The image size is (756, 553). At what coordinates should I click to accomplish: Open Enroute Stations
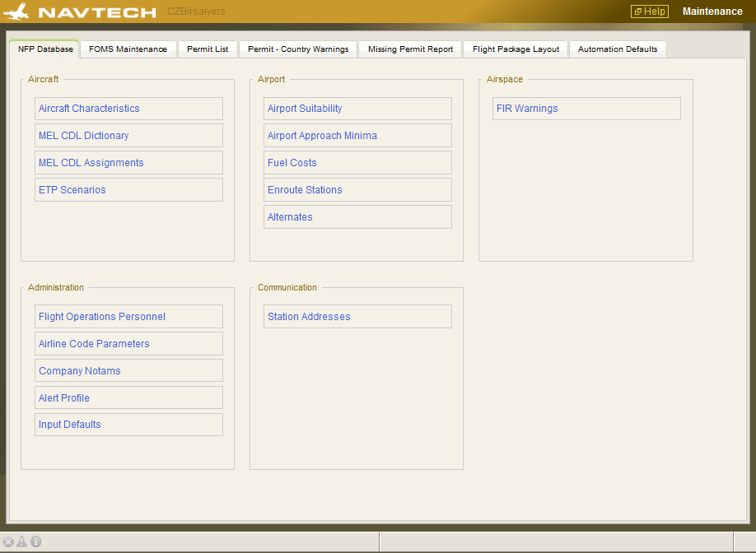coord(357,190)
